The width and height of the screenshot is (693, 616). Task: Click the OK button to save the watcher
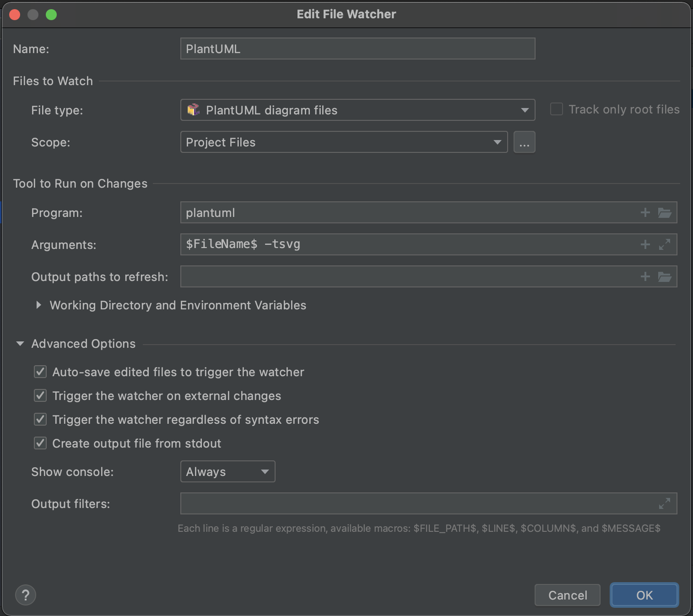point(644,595)
